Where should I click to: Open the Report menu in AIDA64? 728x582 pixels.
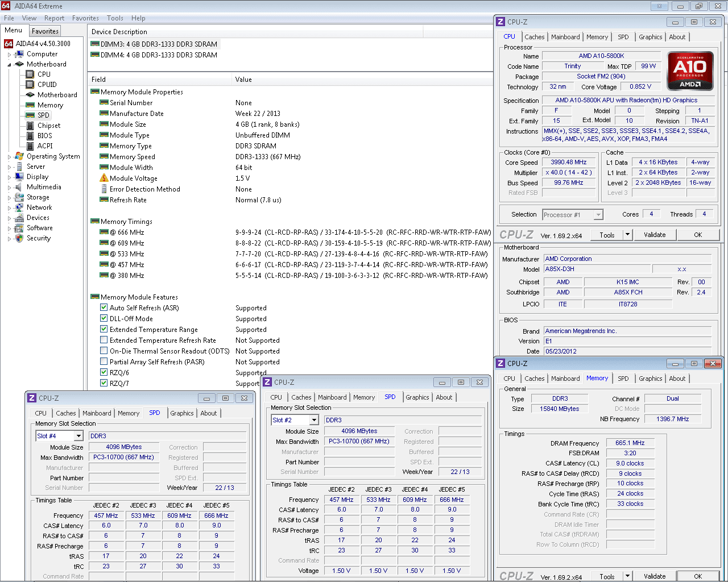(54, 18)
